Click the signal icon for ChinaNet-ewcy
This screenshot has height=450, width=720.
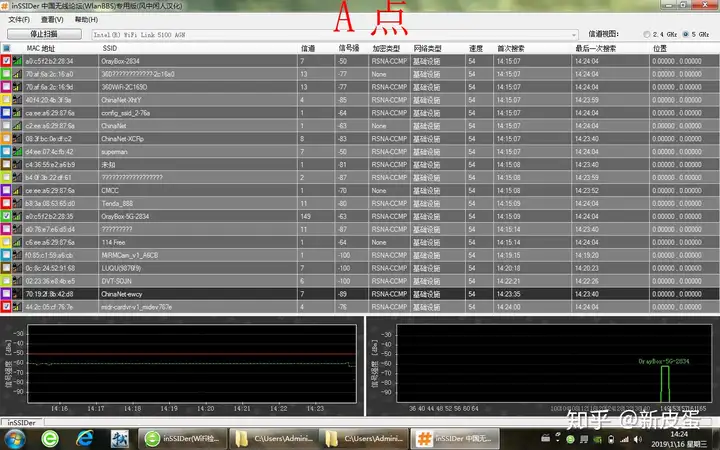[x=17, y=294]
